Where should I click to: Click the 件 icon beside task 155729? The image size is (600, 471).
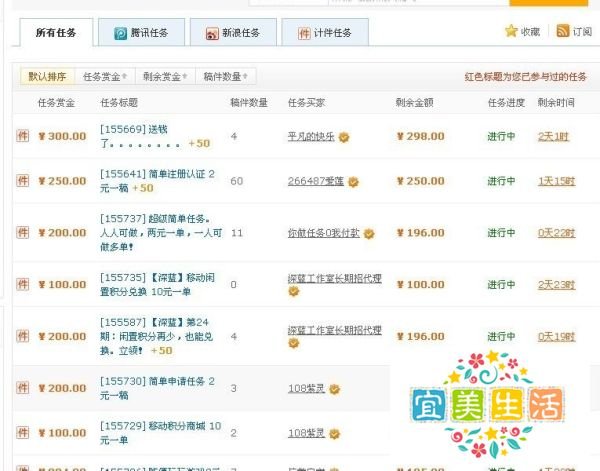coord(23,433)
